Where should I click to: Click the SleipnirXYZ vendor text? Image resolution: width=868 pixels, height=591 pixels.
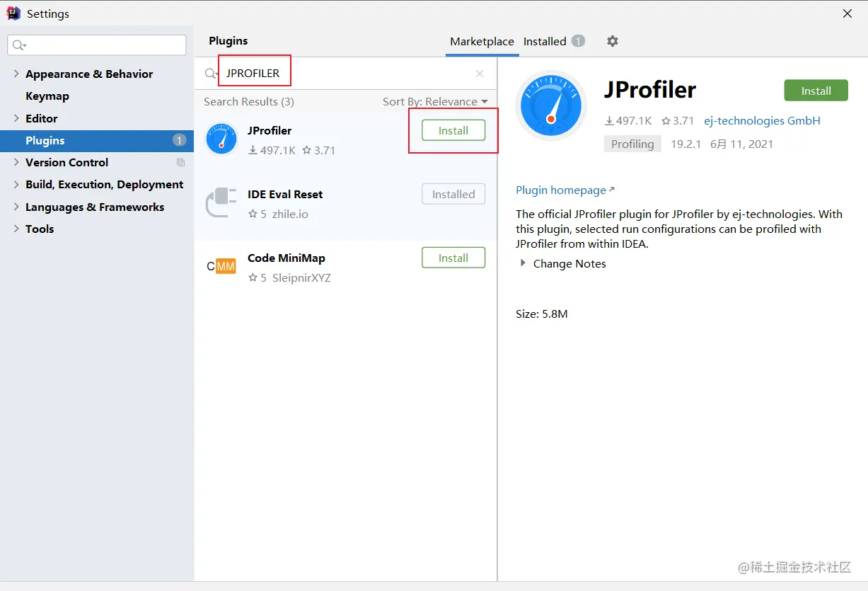point(301,277)
